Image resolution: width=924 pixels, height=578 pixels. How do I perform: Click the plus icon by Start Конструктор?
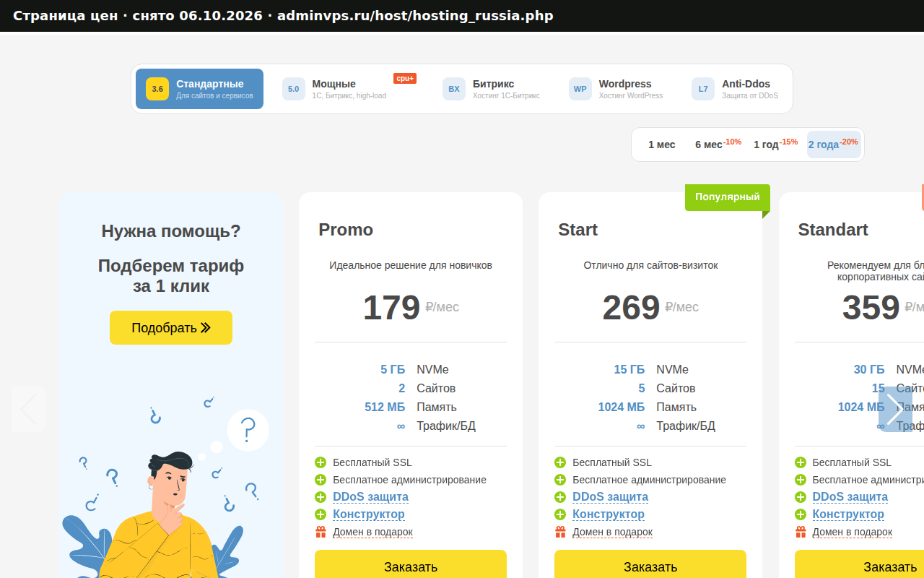560,514
